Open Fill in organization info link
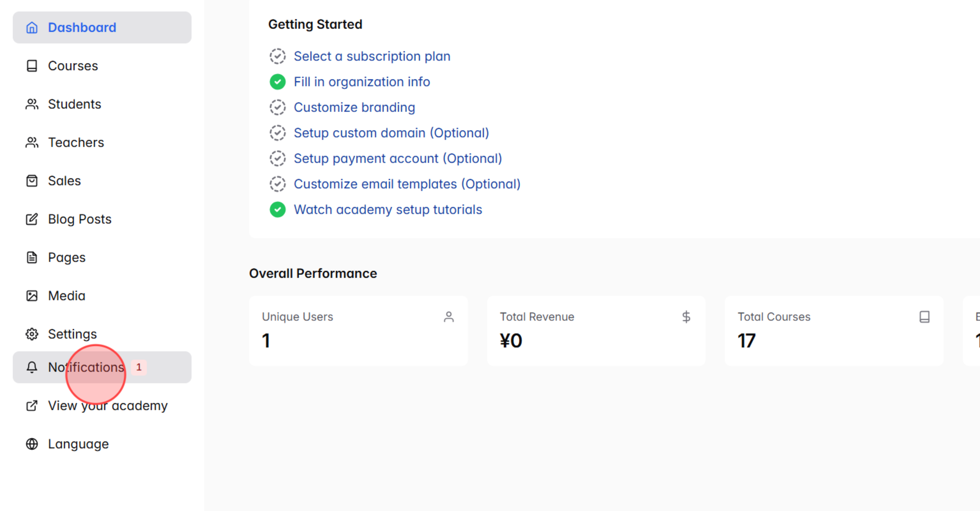The image size is (980, 511). point(362,82)
